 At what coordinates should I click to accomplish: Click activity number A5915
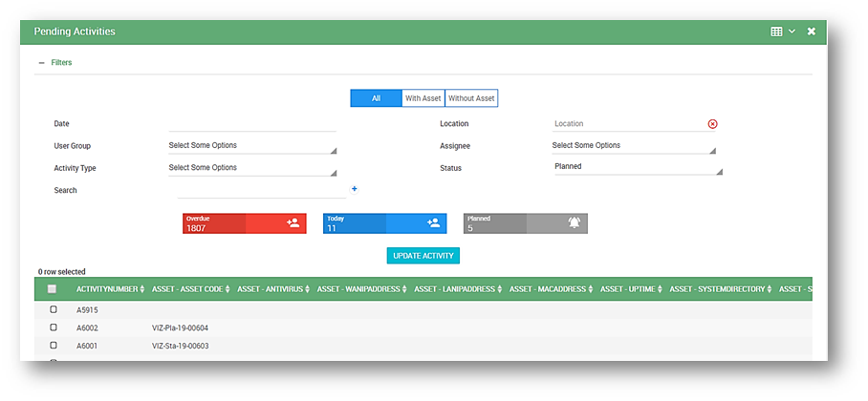pyautogui.click(x=87, y=310)
